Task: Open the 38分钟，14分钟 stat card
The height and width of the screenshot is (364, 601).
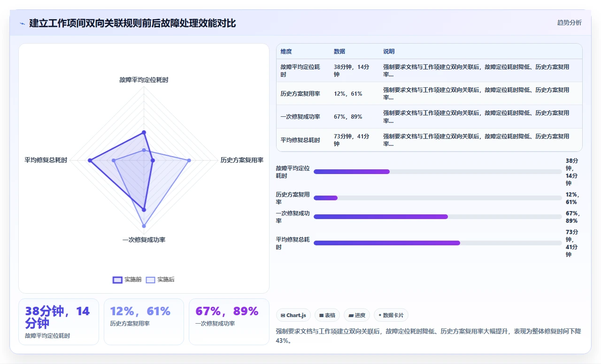Action: (x=59, y=322)
